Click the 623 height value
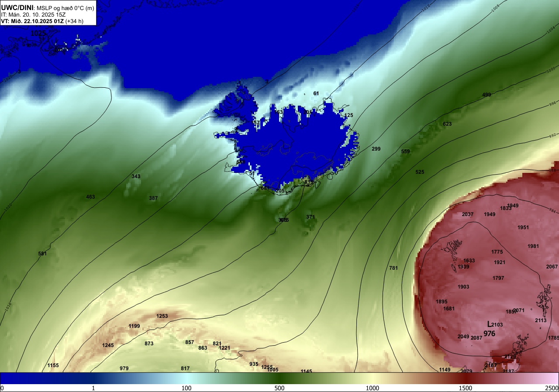 (x=447, y=124)
